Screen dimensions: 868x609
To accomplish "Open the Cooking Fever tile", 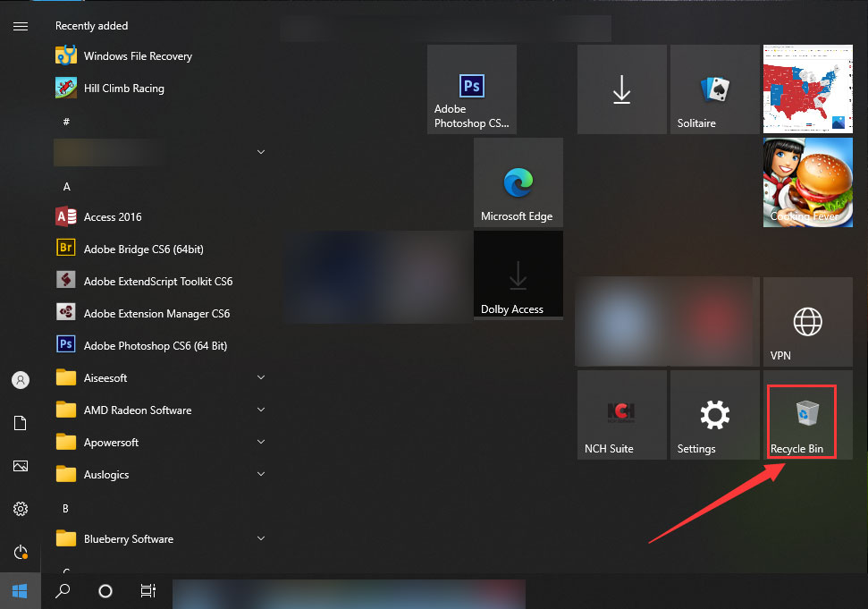I will (808, 182).
